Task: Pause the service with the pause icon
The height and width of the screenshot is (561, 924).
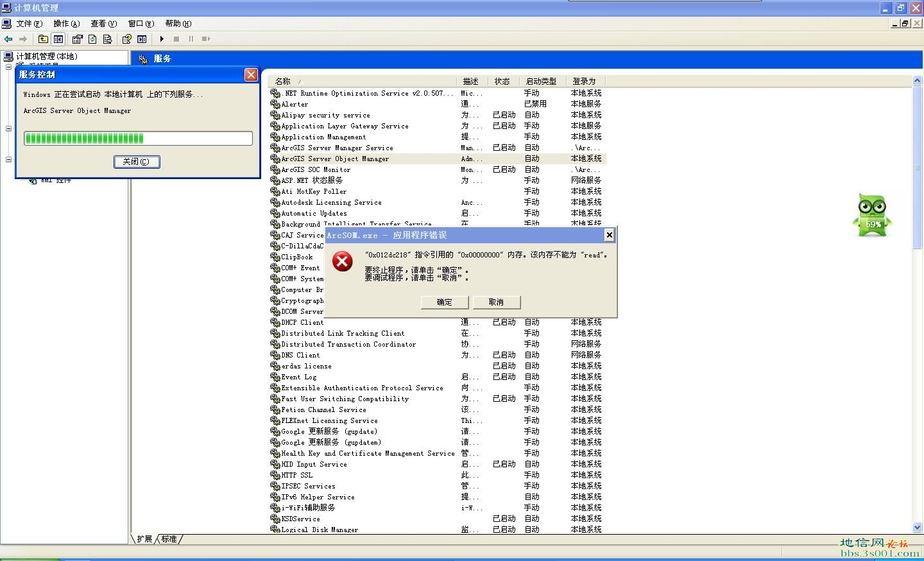Action: tap(191, 39)
